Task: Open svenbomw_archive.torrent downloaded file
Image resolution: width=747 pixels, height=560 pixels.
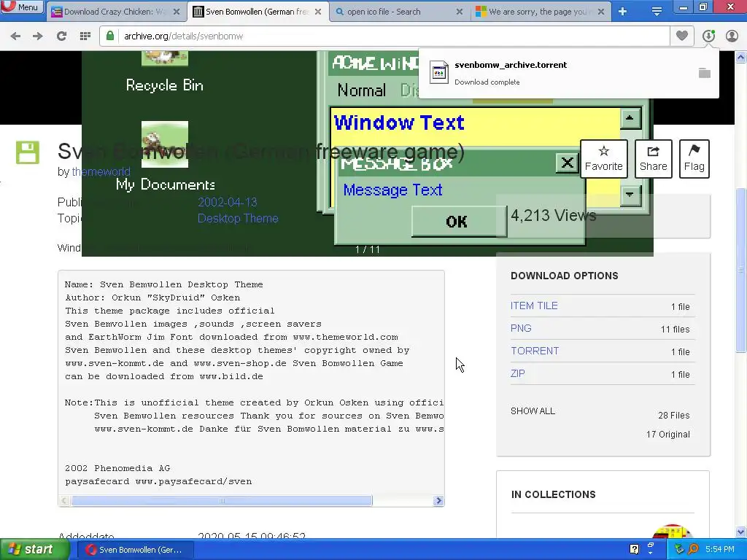Action: [x=510, y=65]
